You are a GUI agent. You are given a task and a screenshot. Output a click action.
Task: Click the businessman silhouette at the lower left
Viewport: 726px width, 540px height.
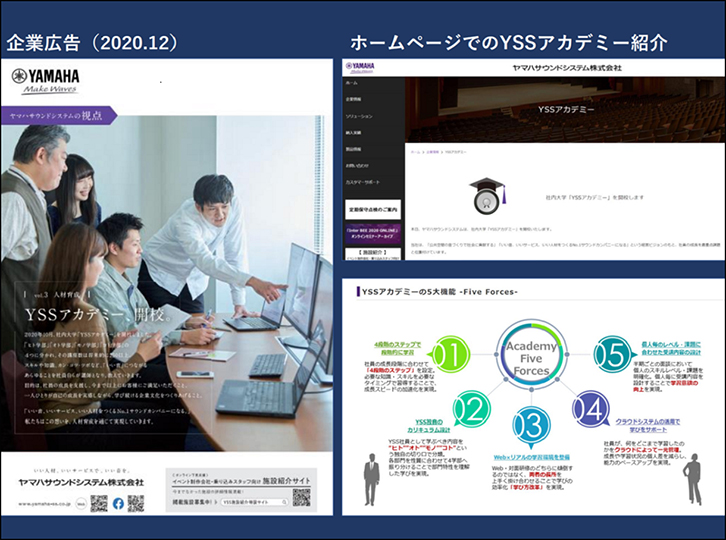(371, 479)
